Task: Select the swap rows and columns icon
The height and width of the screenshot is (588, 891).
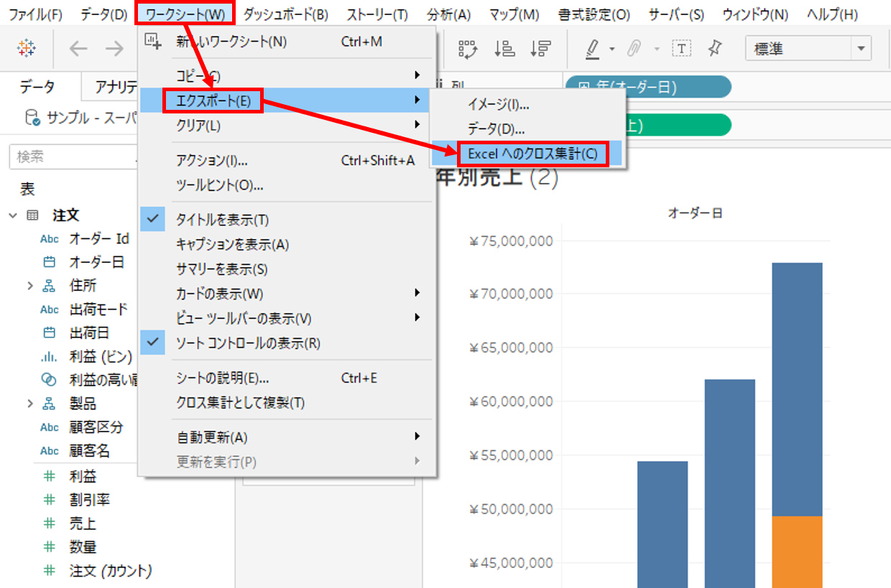Action: 467,49
